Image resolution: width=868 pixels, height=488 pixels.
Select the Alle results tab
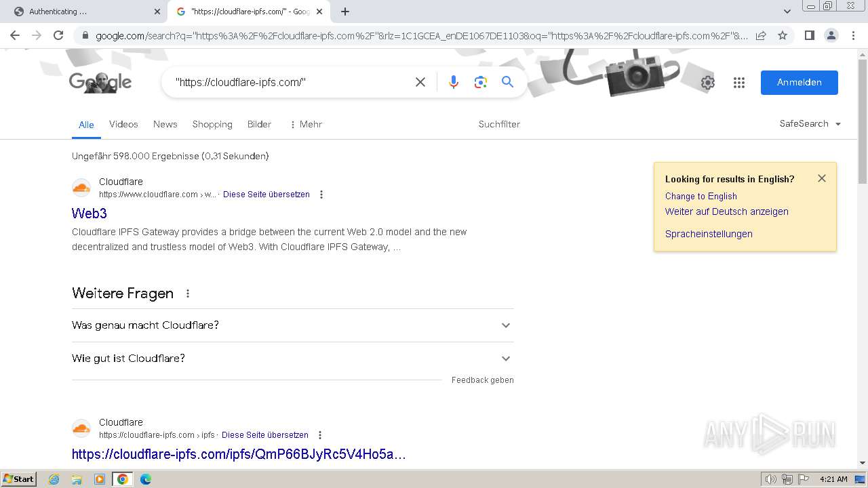pyautogui.click(x=86, y=125)
